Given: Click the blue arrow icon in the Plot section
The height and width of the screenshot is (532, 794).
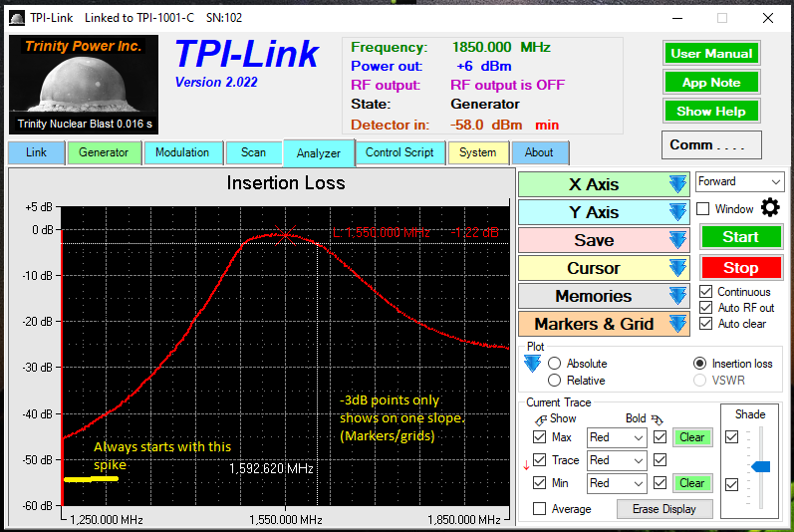Looking at the screenshot, I should pos(532,364).
